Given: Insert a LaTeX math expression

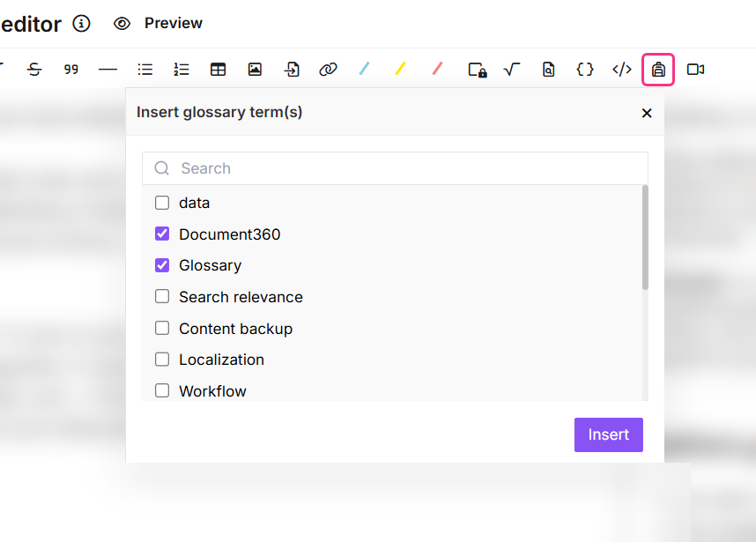Looking at the screenshot, I should (512, 70).
